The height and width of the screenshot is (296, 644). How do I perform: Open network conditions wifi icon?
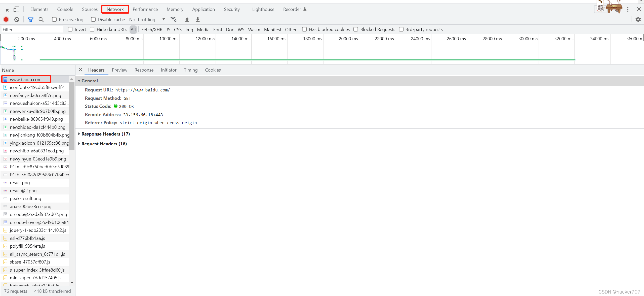[x=173, y=19]
